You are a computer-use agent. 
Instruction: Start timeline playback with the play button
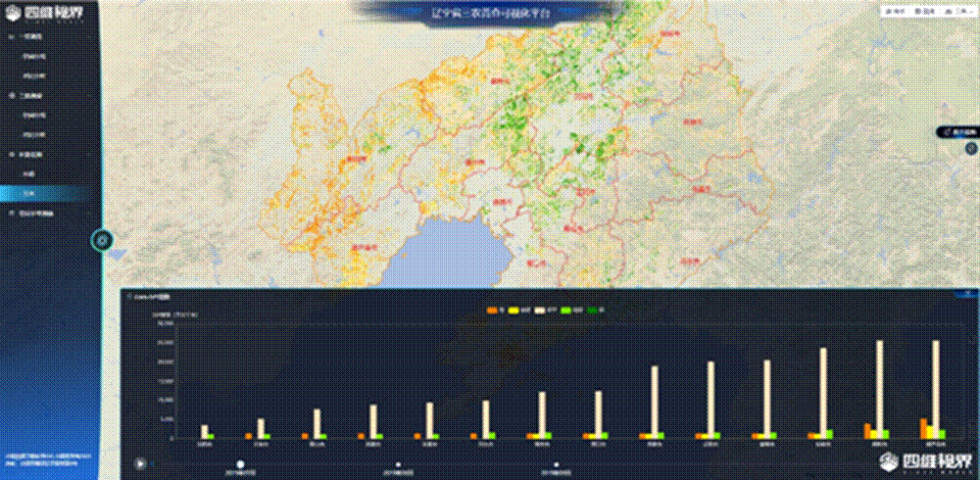coord(141,463)
